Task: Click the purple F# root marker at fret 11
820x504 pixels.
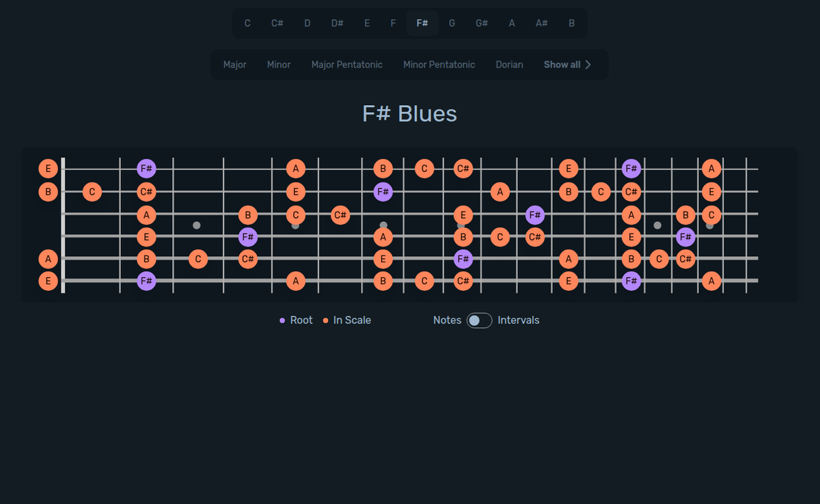Action: click(x=534, y=214)
